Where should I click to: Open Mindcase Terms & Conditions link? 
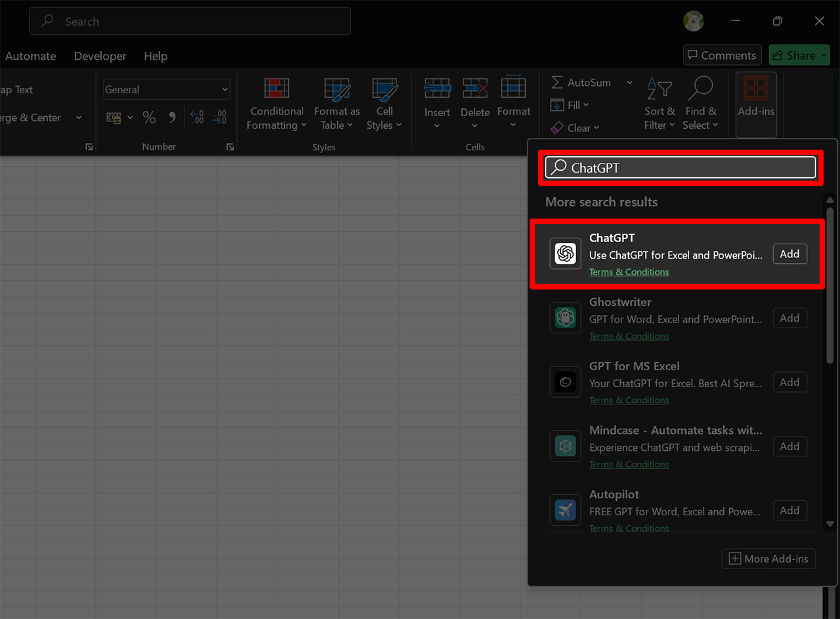point(629,464)
